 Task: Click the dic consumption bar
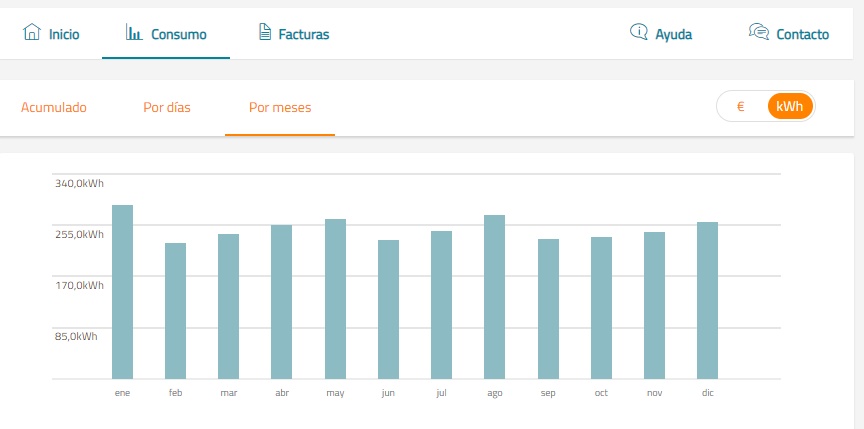tap(707, 301)
